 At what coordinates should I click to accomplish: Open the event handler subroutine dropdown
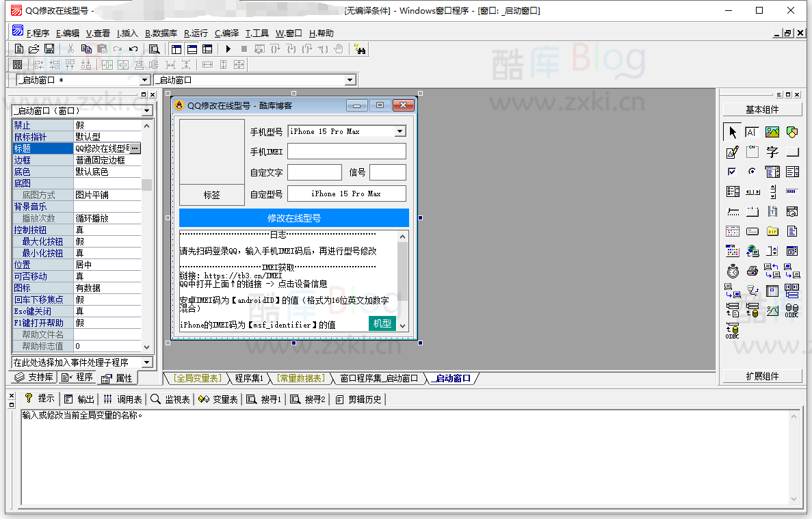point(146,362)
